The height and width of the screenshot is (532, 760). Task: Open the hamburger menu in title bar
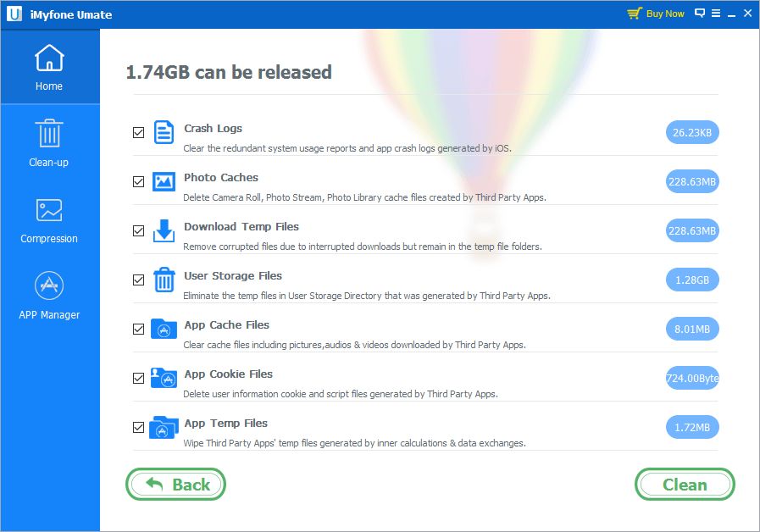pyautogui.click(x=714, y=13)
